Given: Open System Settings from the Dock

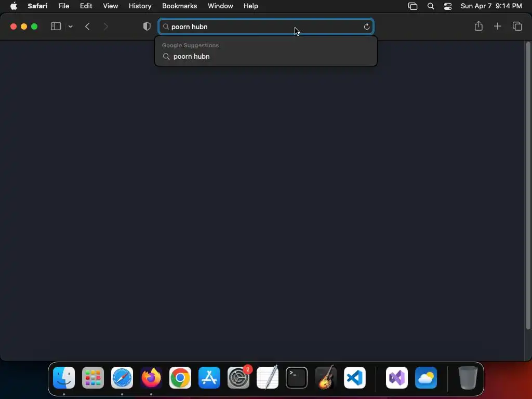Looking at the screenshot, I should point(238,378).
